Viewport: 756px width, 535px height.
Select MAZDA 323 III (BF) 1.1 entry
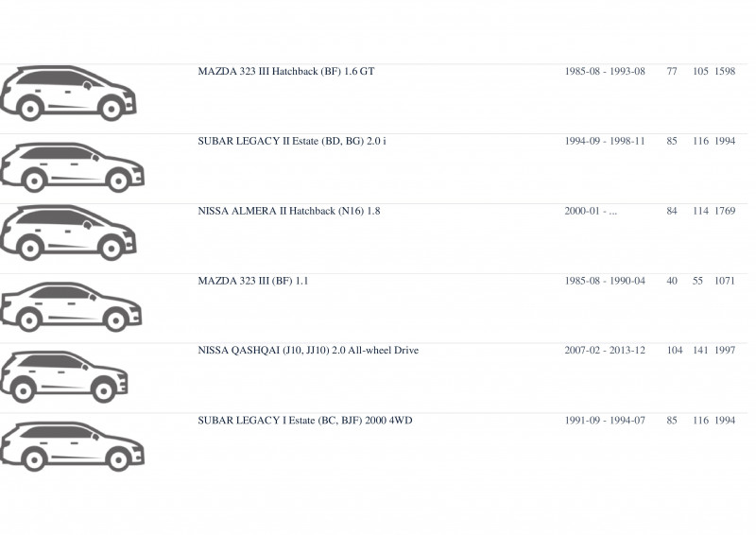click(252, 281)
